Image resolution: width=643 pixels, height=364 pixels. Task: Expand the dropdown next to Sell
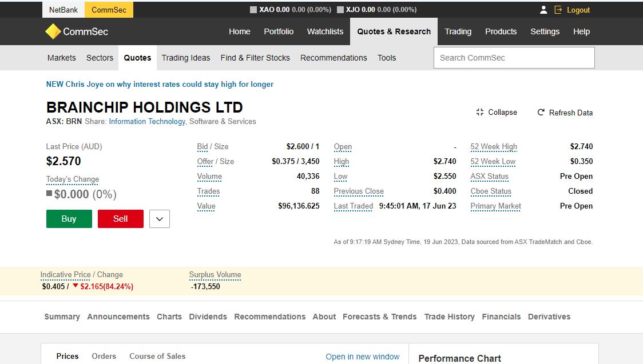click(x=160, y=219)
